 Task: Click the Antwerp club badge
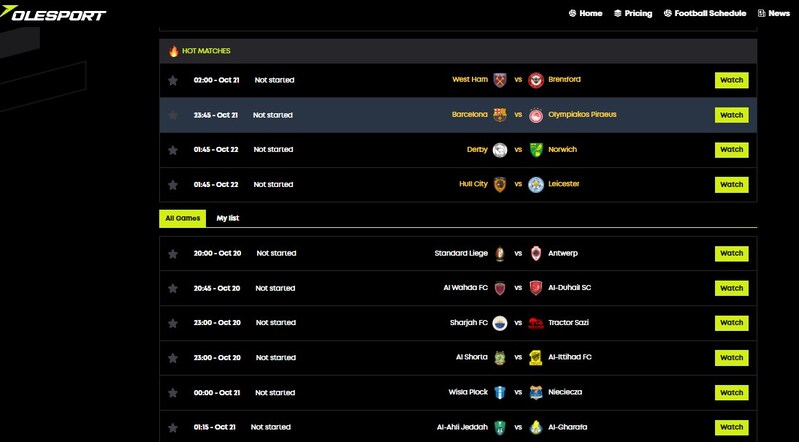coord(536,253)
